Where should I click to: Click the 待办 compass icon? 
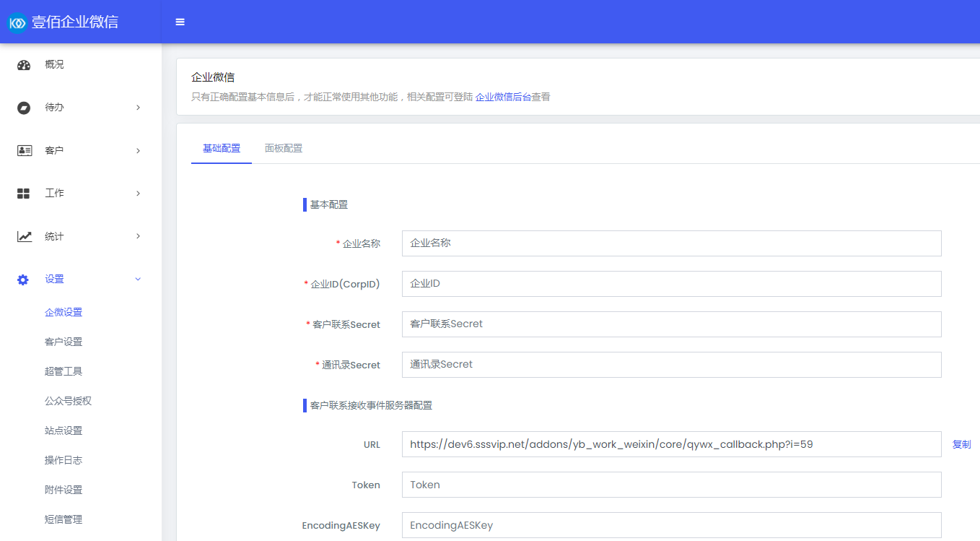click(24, 108)
